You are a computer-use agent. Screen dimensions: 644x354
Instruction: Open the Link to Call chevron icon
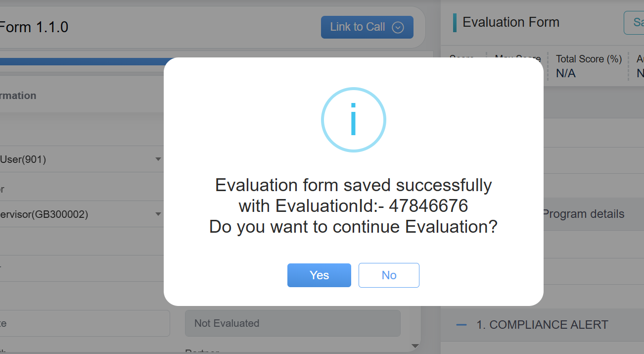pyautogui.click(x=398, y=28)
